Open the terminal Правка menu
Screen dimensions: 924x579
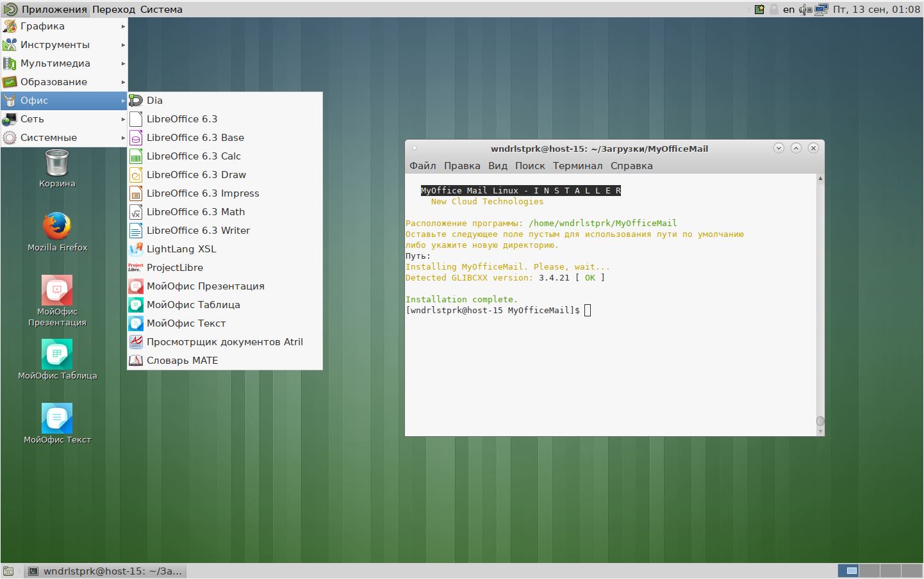pos(462,166)
